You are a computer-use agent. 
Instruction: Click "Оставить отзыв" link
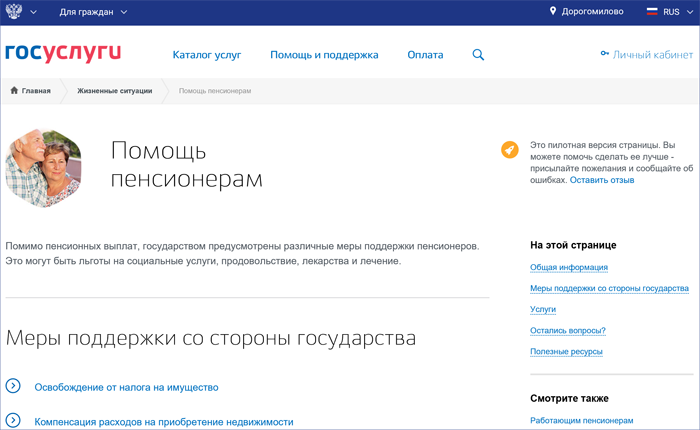pyautogui.click(x=602, y=180)
